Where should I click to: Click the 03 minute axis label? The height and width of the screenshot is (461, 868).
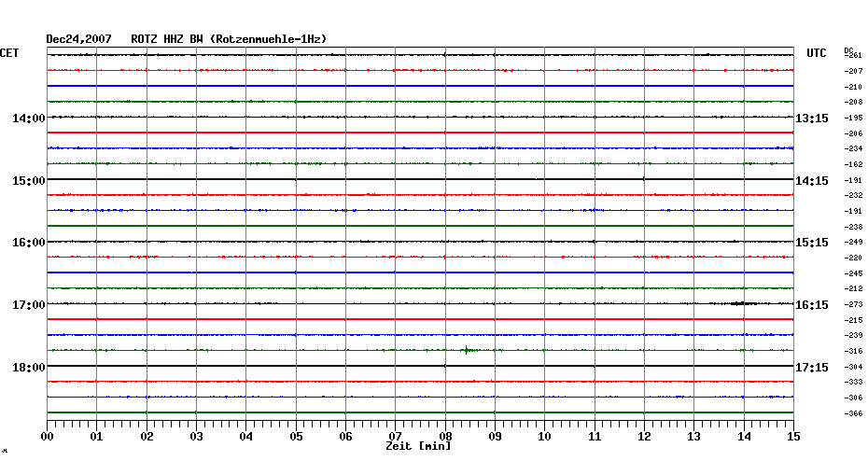197,437
